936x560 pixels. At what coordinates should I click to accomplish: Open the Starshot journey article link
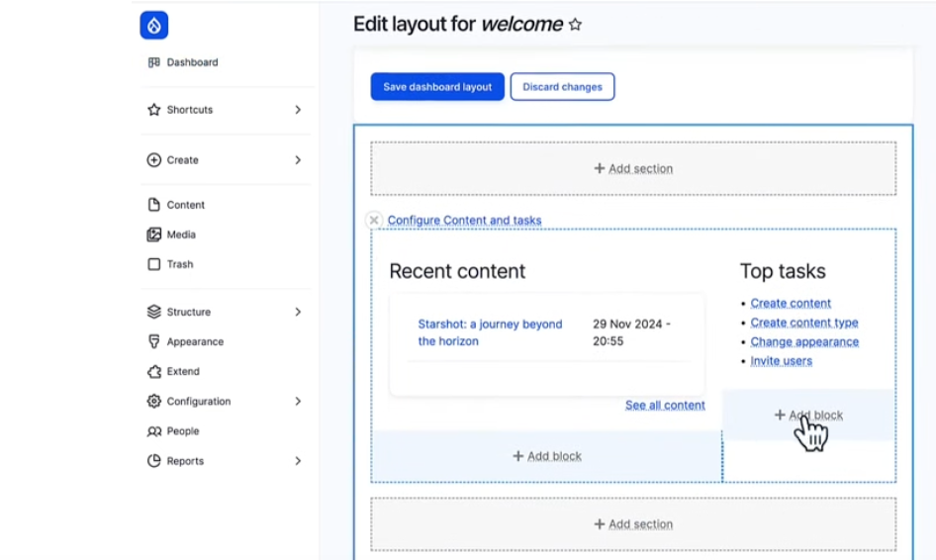coord(490,332)
